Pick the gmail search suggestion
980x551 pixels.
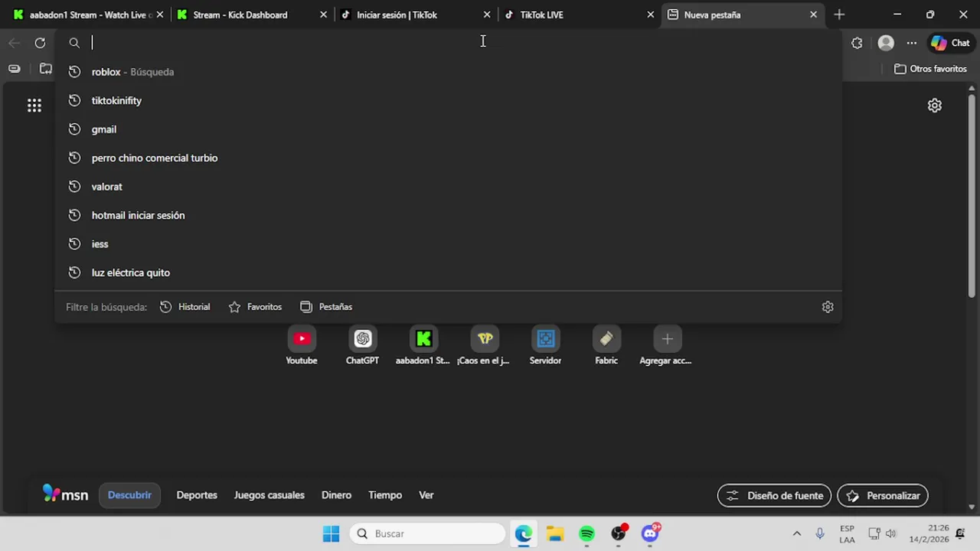[448, 129]
